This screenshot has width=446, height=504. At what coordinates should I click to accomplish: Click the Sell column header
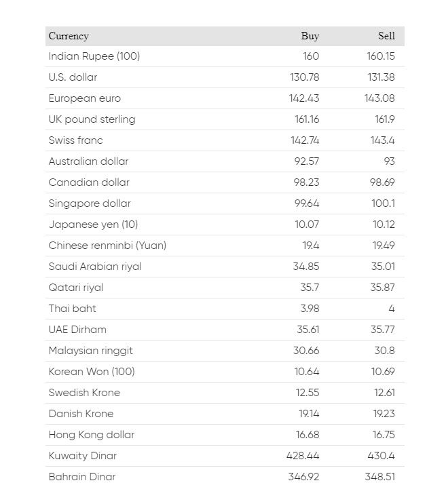tap(386, 36)
